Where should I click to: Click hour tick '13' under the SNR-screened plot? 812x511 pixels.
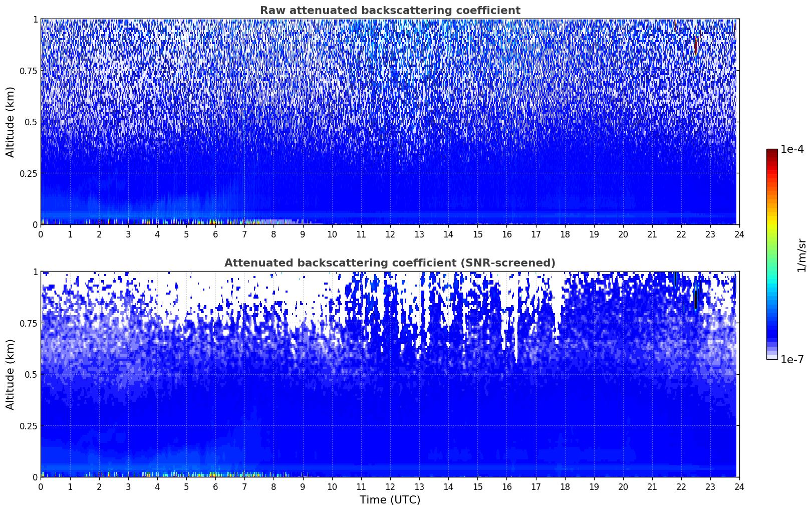pyautogui.click(x=419, y=486)
